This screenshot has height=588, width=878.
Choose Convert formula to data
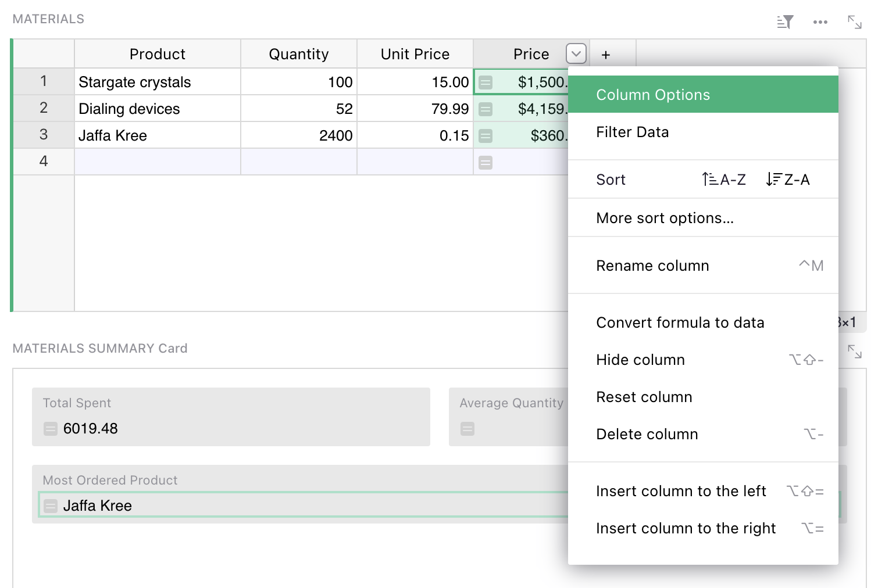[680, 322]
